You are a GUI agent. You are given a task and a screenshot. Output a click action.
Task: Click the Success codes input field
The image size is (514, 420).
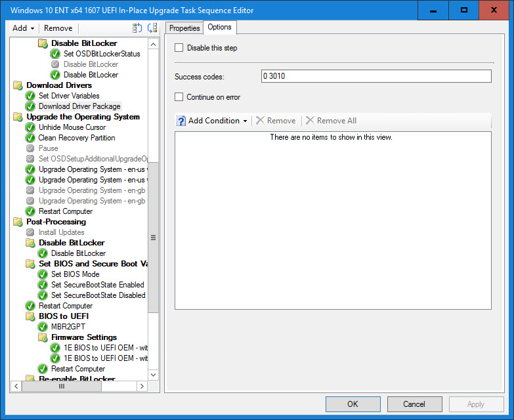(376, 76)
